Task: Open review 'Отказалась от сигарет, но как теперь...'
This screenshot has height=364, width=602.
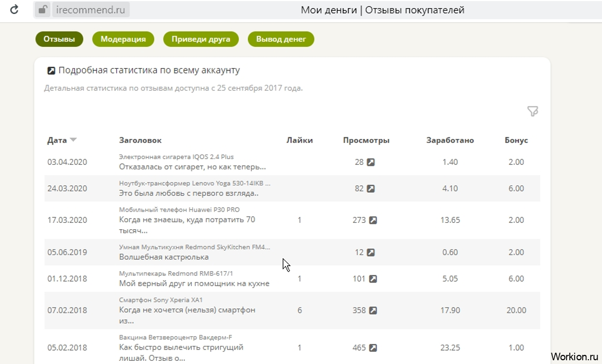Action: coord(192,167)
